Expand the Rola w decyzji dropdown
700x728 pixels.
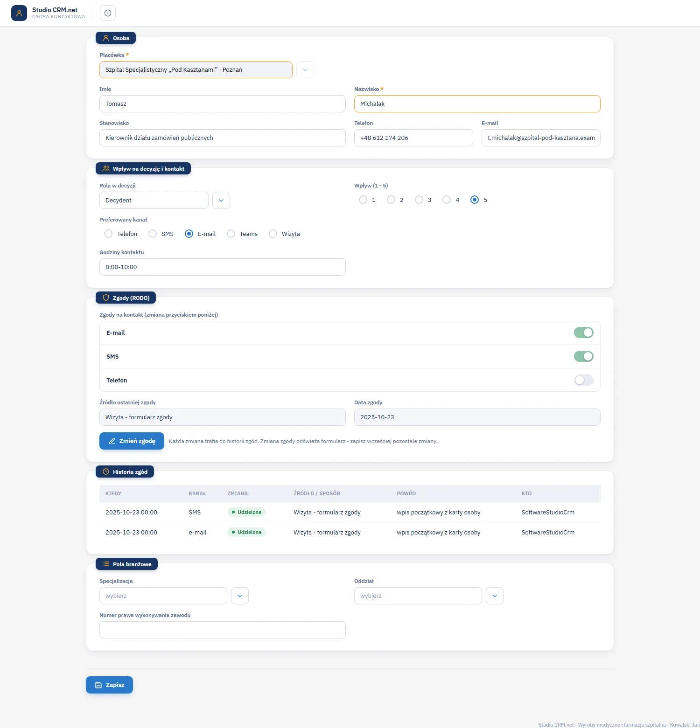click(x=221, y=201)
